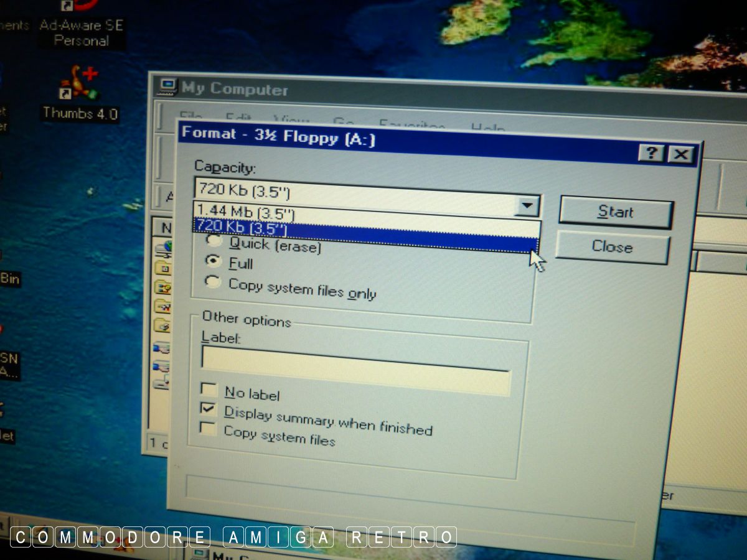This screenshot has width=747, height=560.
Task: Choose the Full format type option
Action: tap(214, 260)
